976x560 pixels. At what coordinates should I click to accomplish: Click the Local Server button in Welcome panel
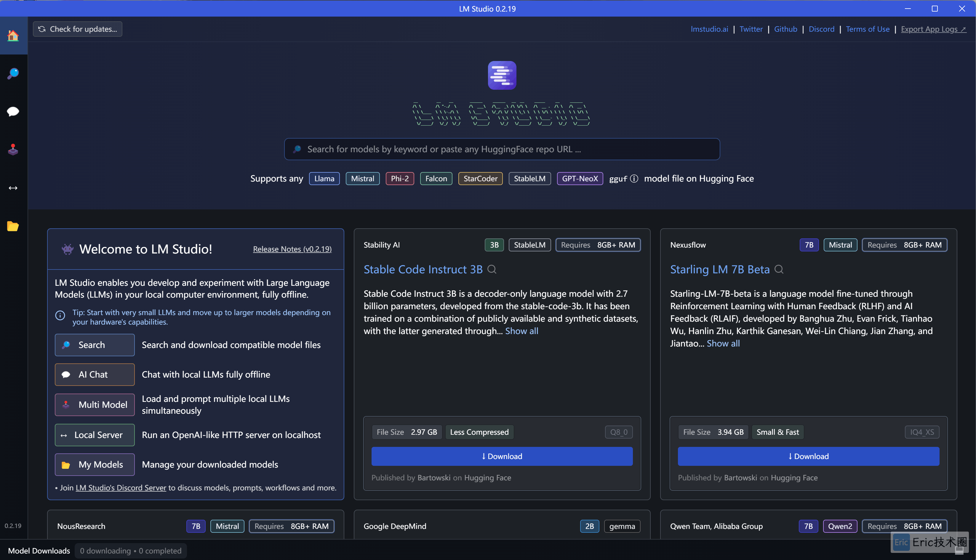pos(95,435)
